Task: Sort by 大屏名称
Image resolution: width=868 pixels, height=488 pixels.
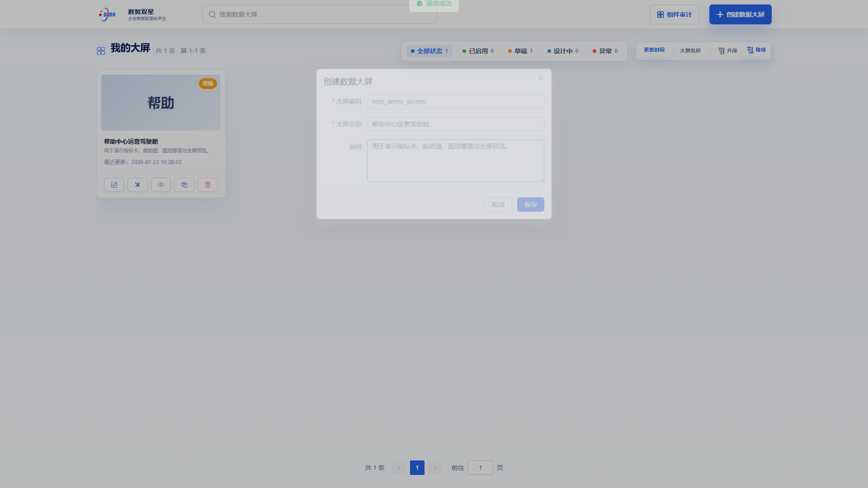Action: click(690, 51)
